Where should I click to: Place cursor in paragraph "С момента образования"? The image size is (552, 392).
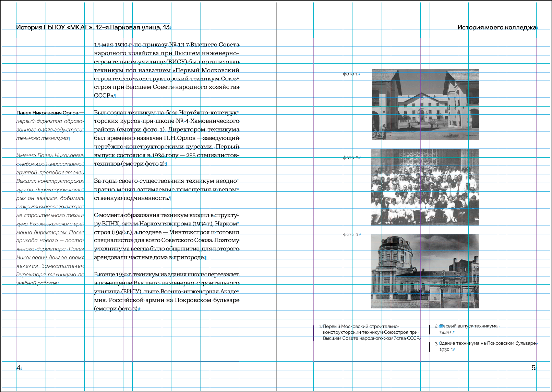[x=166, y=236]
